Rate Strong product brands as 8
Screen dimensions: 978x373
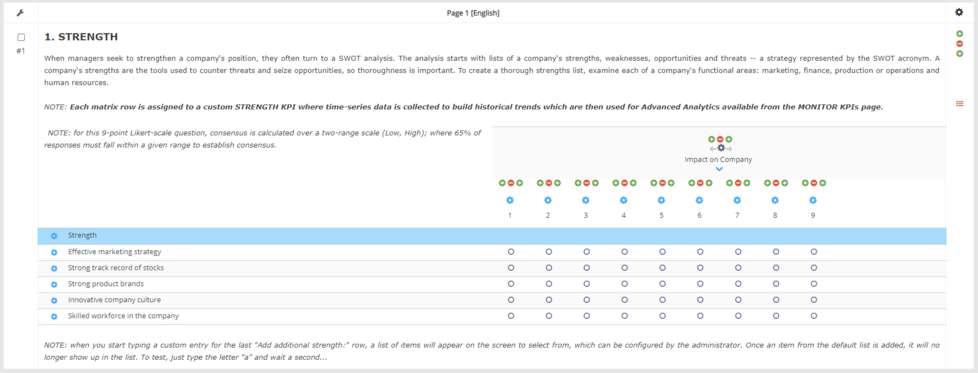coord(776,284)
